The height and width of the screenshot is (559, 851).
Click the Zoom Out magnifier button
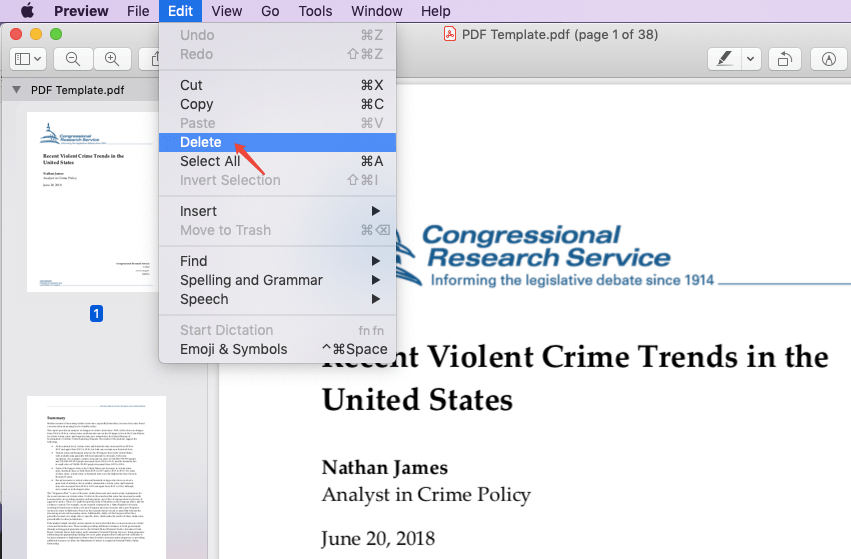73,59
